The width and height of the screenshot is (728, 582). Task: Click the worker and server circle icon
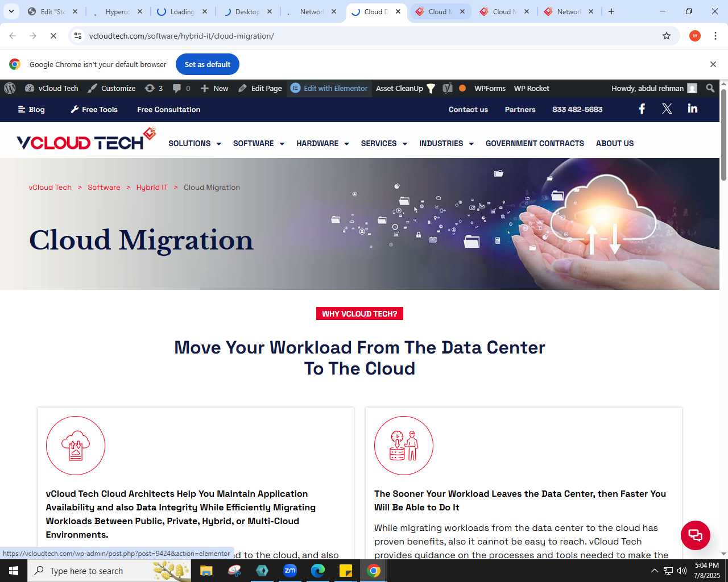[404, 446]
